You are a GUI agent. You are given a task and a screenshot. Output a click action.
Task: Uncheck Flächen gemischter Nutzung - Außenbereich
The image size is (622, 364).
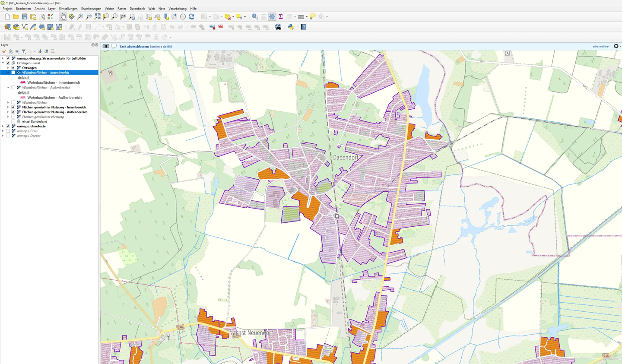[13, 112]
